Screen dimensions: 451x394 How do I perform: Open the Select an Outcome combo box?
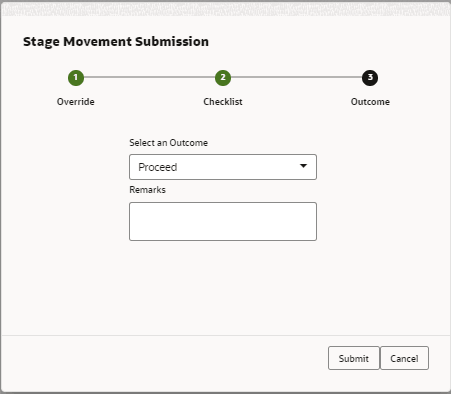(223, 167)
